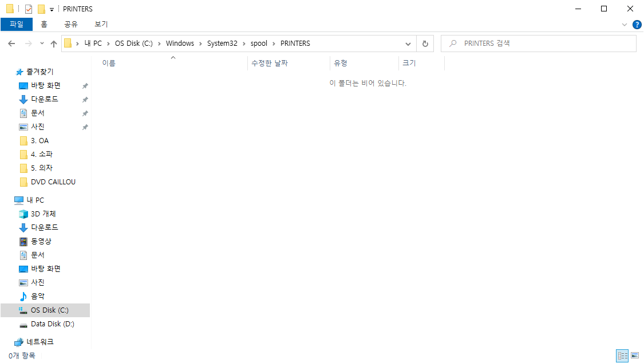
Task: Click the refresh button beside address bar
Action: tap(425, 44)
